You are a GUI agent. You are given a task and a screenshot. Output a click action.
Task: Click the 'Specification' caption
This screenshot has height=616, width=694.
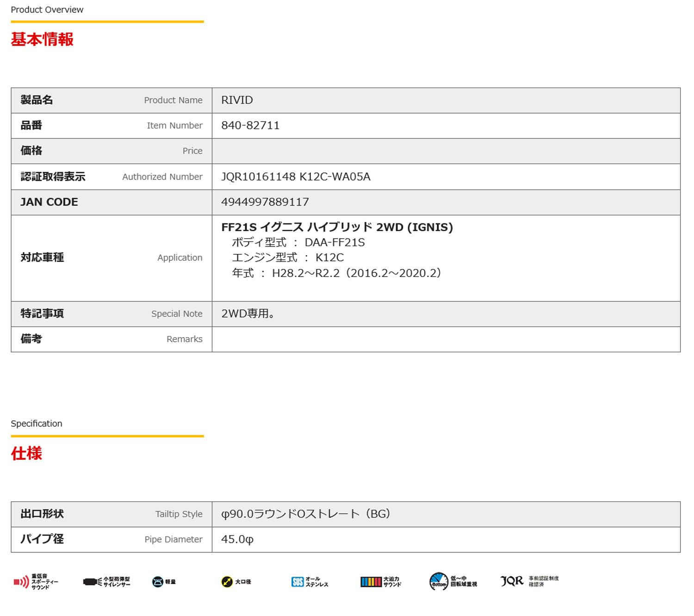pos(37,424)
